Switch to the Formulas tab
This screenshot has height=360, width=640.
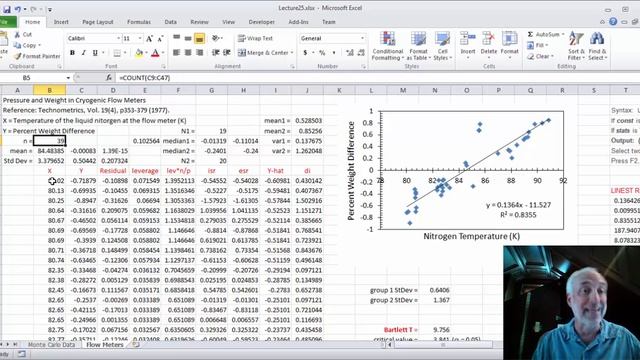[x=139, y=22]
